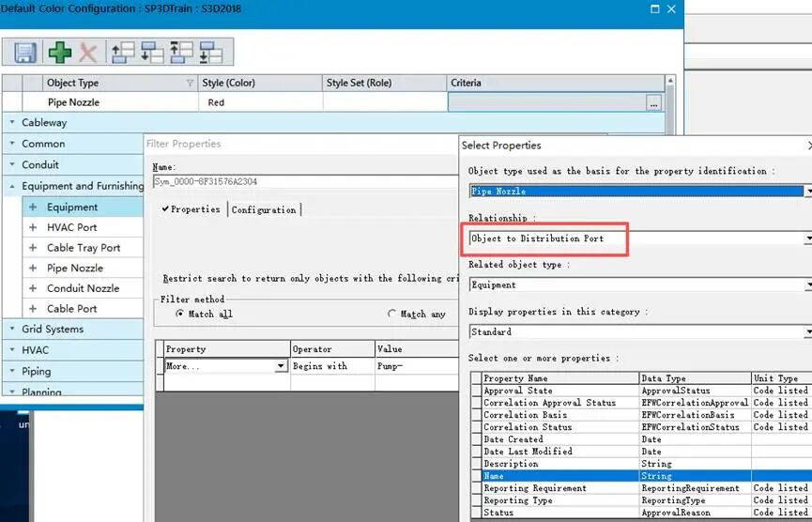Switch to the Properties tab

(x=191, y=209)
